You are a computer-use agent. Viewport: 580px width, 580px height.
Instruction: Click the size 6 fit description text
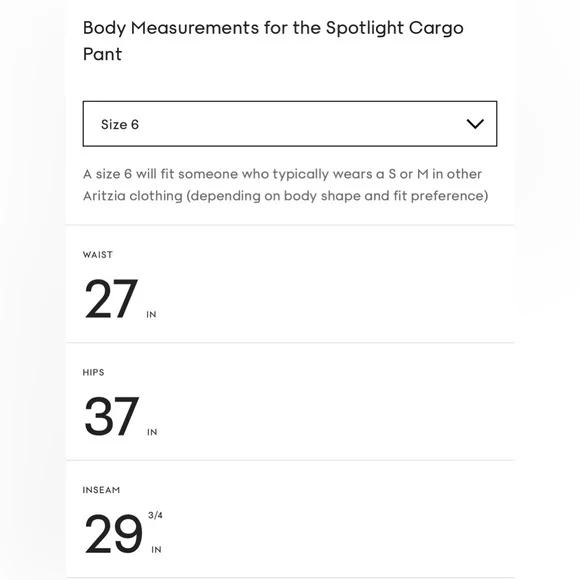coord(286,185)
